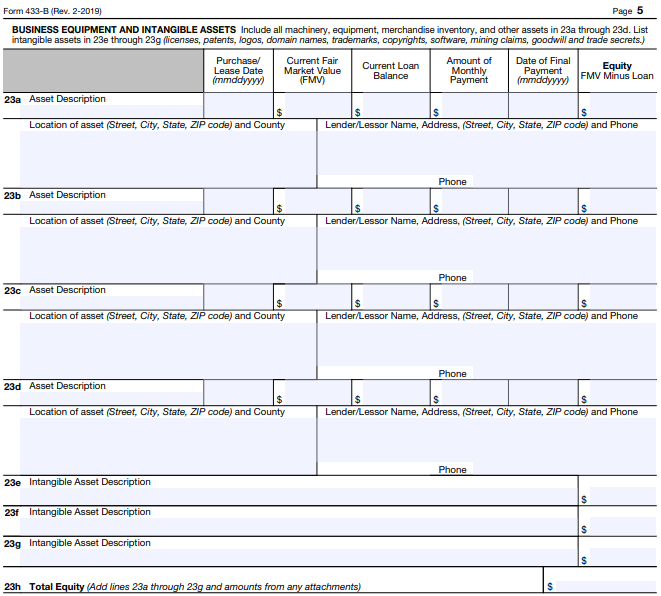The height and width of the screenshot is (596, 661).
Task: Select the 23a Purchase/Lease Date field
Action: pos(238,105)
